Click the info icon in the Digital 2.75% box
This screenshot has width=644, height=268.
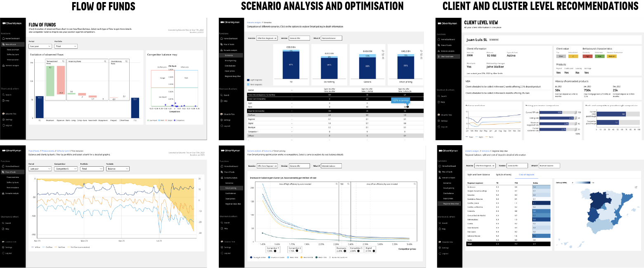pyautogui.click(x=373, y=251)
